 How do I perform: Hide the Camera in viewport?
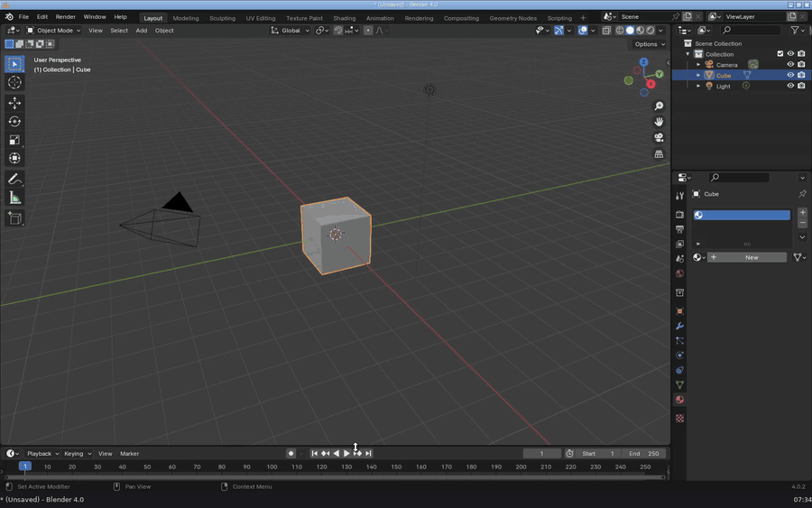[790, 64]
